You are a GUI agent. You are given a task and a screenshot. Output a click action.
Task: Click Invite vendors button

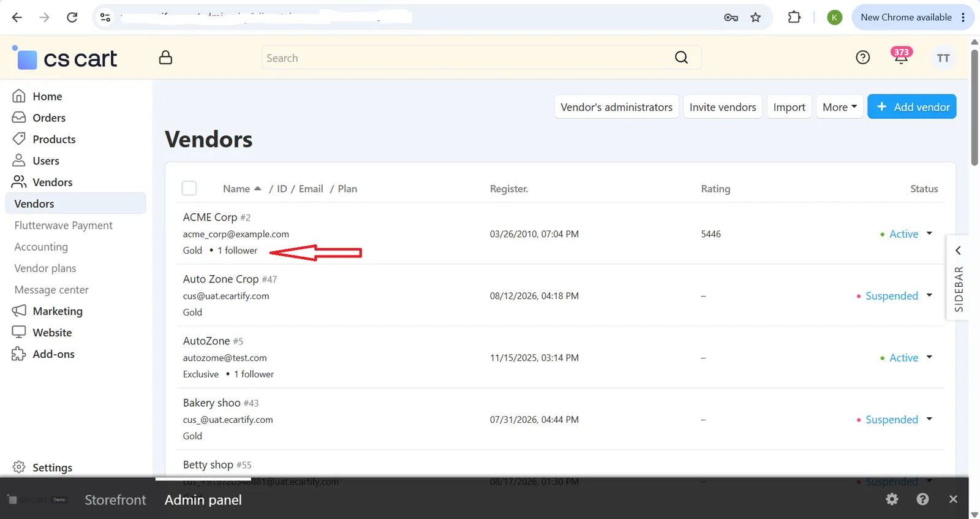[x=723, y=107]
